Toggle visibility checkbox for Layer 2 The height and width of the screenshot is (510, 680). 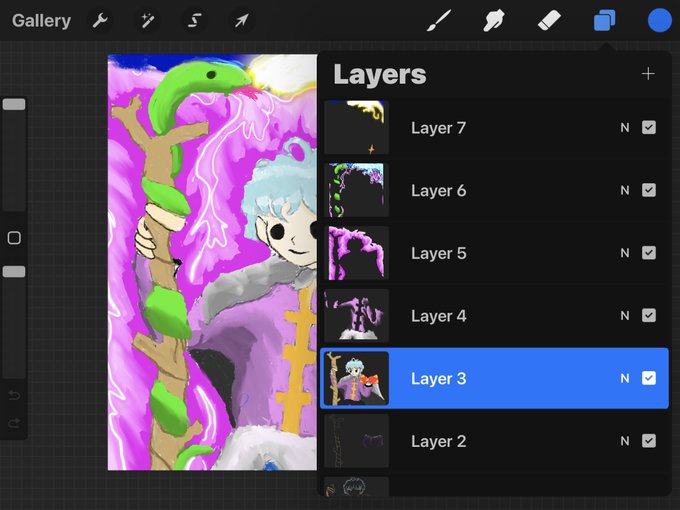coord(649,441)
